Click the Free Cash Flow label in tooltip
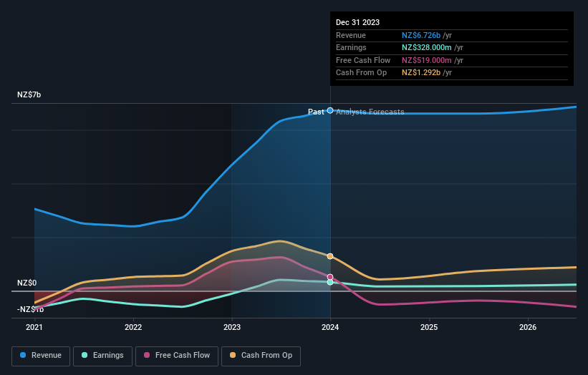Viewport: 588px width, 375px height. click(x=363, y=60)
